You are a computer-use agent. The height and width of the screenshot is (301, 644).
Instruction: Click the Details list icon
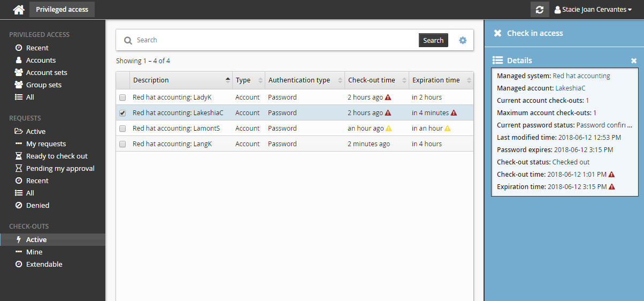[497, 61]
